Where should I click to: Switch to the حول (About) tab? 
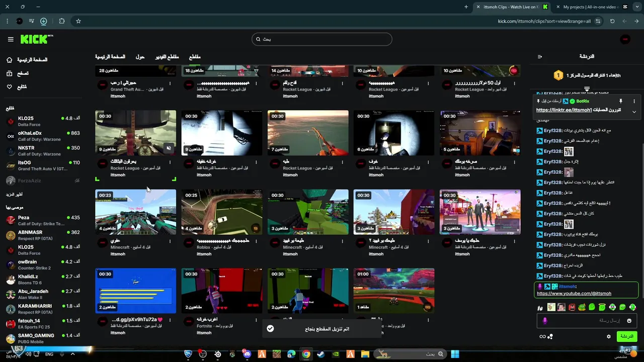point(140,57)
